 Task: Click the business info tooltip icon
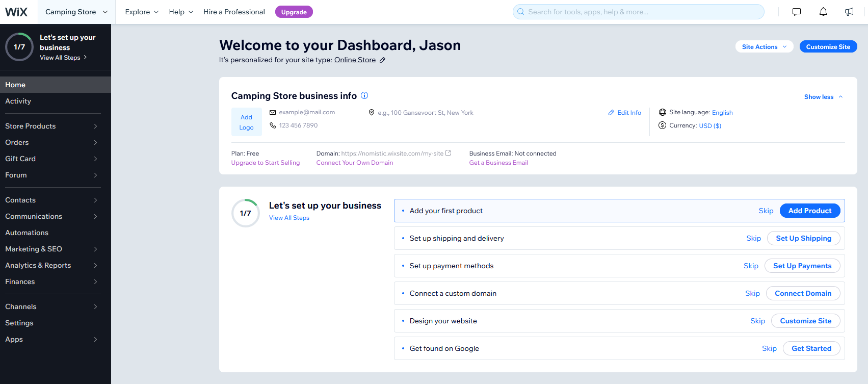tap(364, 95)
